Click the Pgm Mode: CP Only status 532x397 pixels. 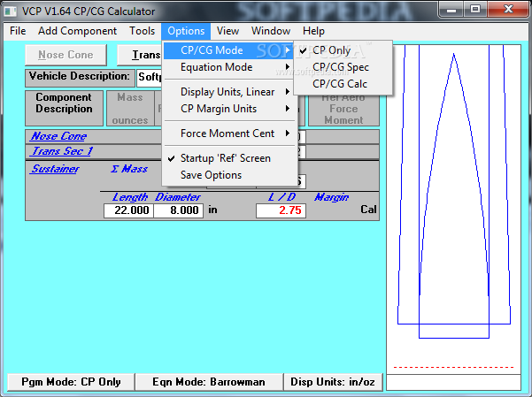pos(71,382)
